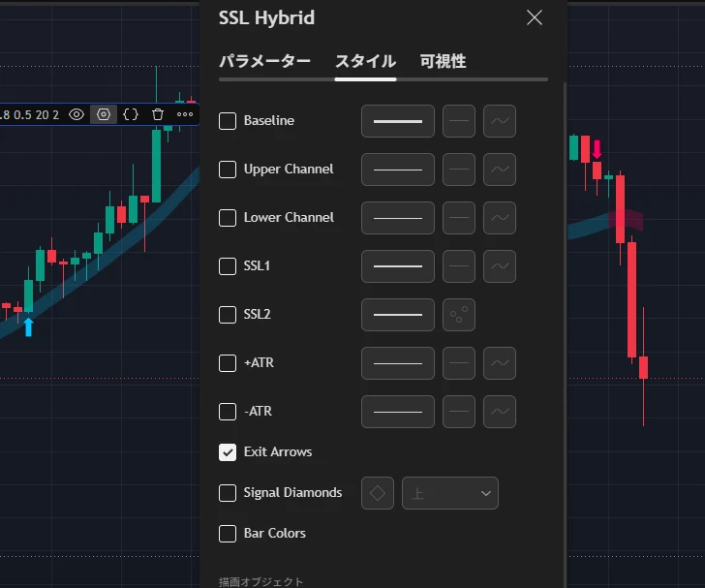Uncheck the Exit Arrows checkbox
This screenshot has height=588, width=705.
pos(228,452)
